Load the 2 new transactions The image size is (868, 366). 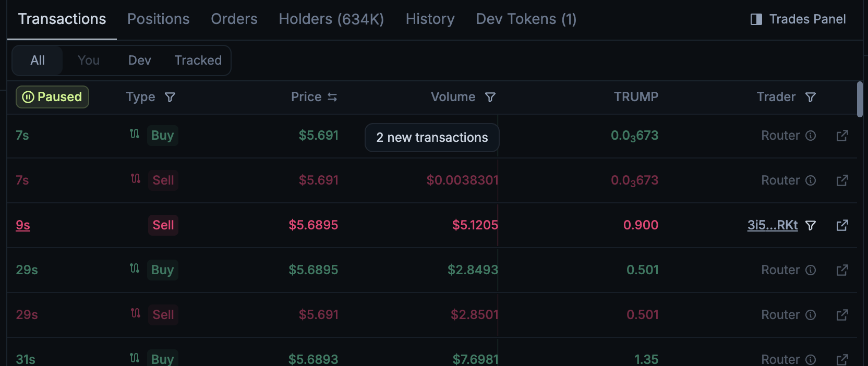coord(432,138)
